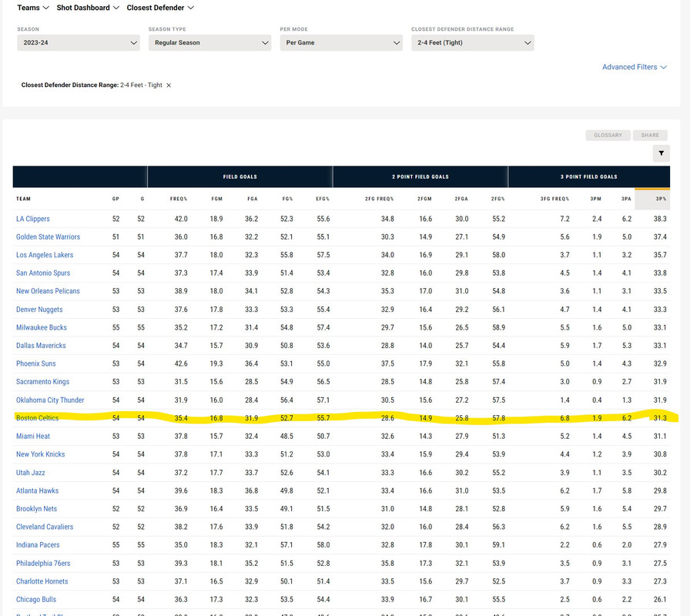Sort by 3PM column header

(x=596, y=199)
